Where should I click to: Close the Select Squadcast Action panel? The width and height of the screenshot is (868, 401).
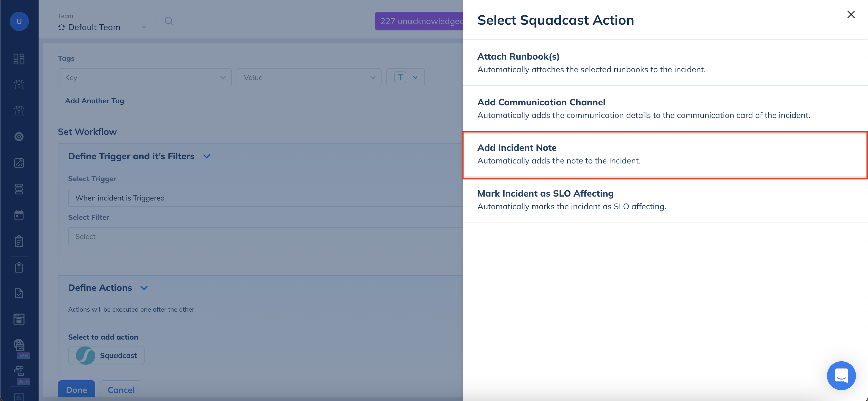pyautogui.click(x=851, y=14)
